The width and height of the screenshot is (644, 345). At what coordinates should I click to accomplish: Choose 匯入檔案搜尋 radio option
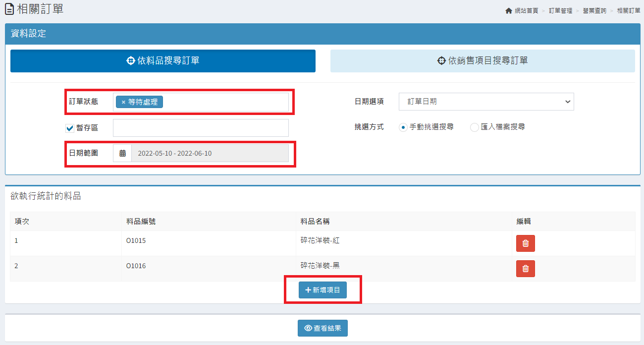tap(475, 127)
